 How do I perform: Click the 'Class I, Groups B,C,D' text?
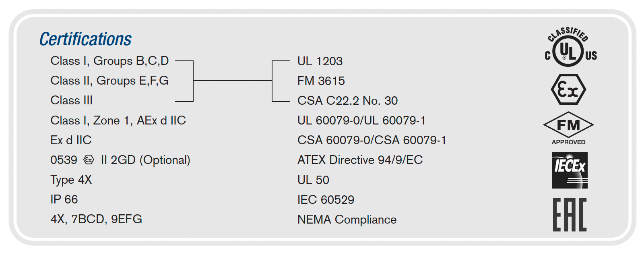[x=109, y=61]
